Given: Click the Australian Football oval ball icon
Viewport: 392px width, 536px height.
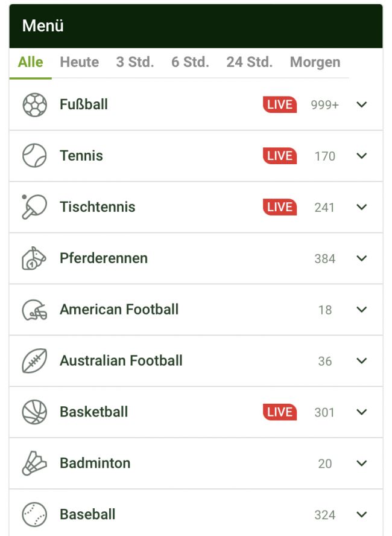Looking at the screenshot, I should click(x=34, y=361).
